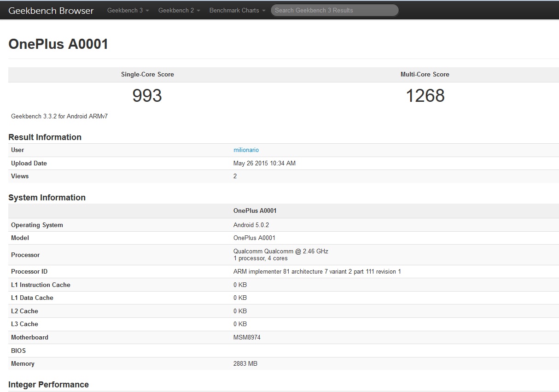Viewport: 559px width, 392px height.
Task: Select the ARM implementer 81 processor ID value
Action: point(317,272)
